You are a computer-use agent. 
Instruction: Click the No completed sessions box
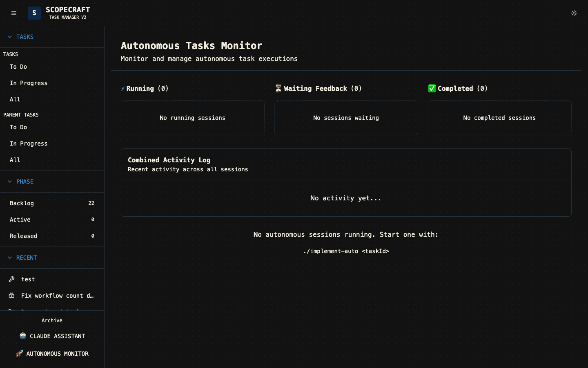500,118
